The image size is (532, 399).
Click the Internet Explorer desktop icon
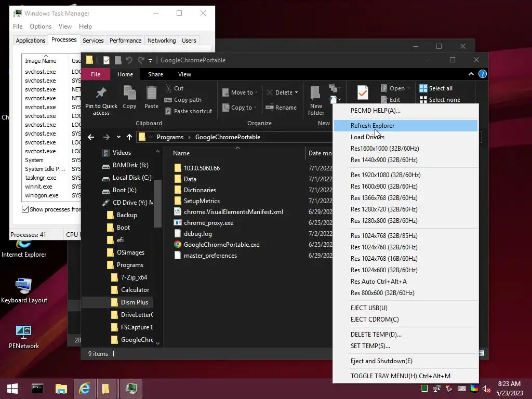(x=24, y=249)
